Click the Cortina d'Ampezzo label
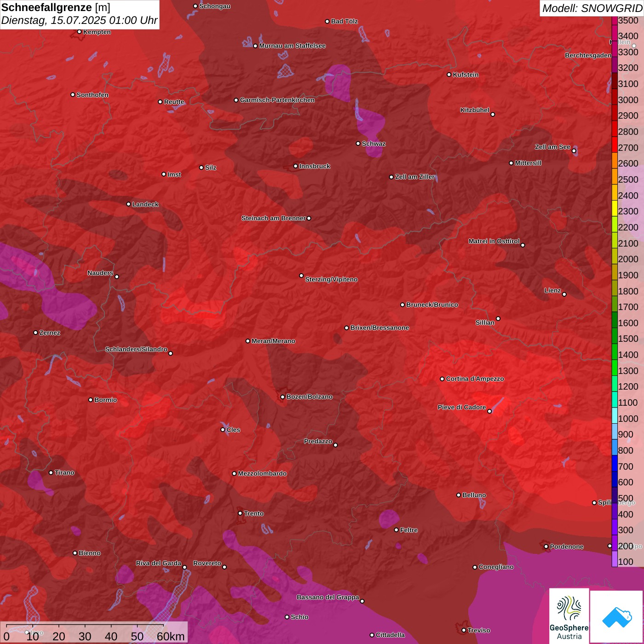Viewport: 644px width, 644px height. click(475, 379)
